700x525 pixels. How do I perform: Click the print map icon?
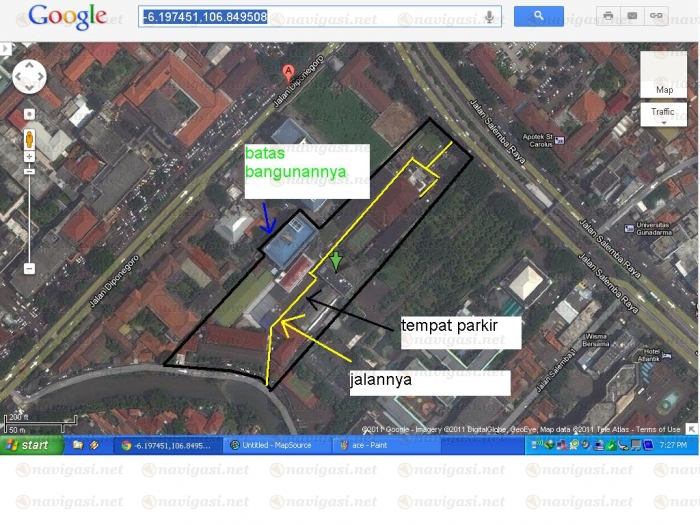click(607, 16)
